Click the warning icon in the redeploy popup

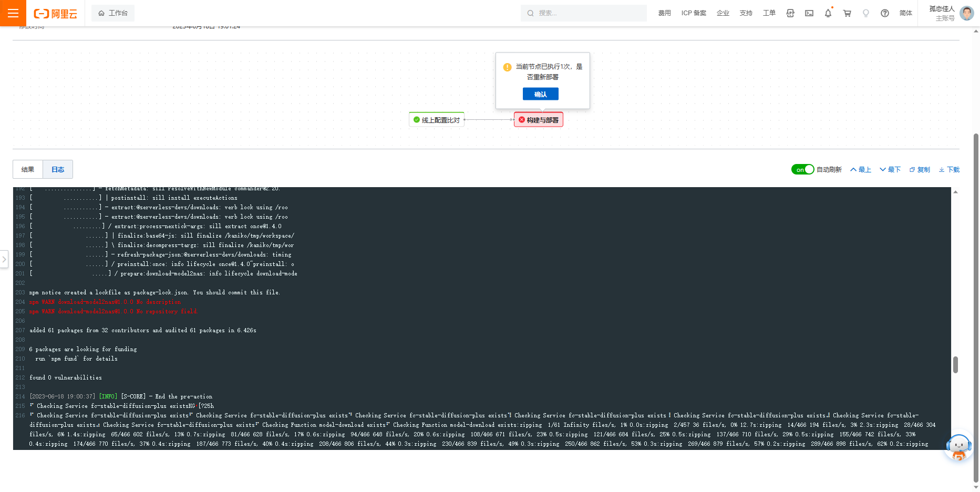coord(507,67)
